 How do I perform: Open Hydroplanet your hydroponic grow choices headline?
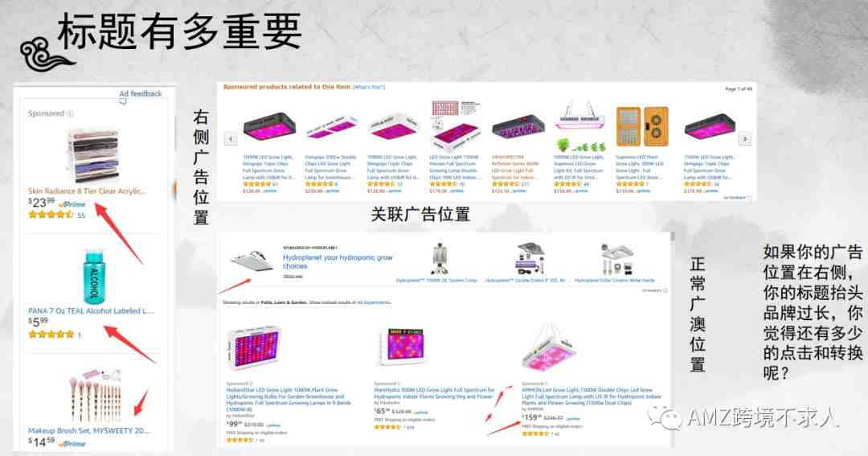click(x=338, y=261)
